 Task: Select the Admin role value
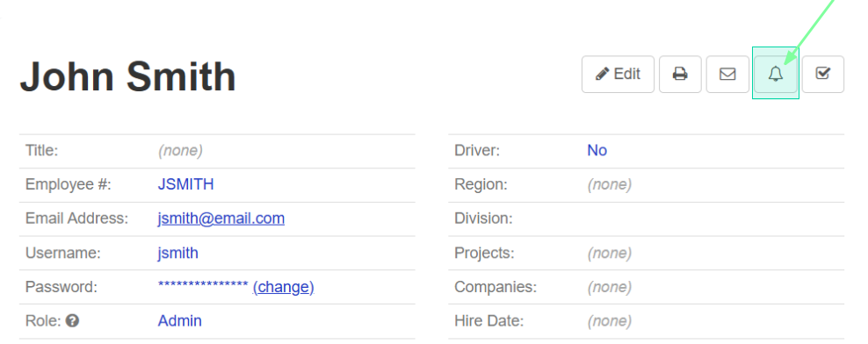click(180, 321)
